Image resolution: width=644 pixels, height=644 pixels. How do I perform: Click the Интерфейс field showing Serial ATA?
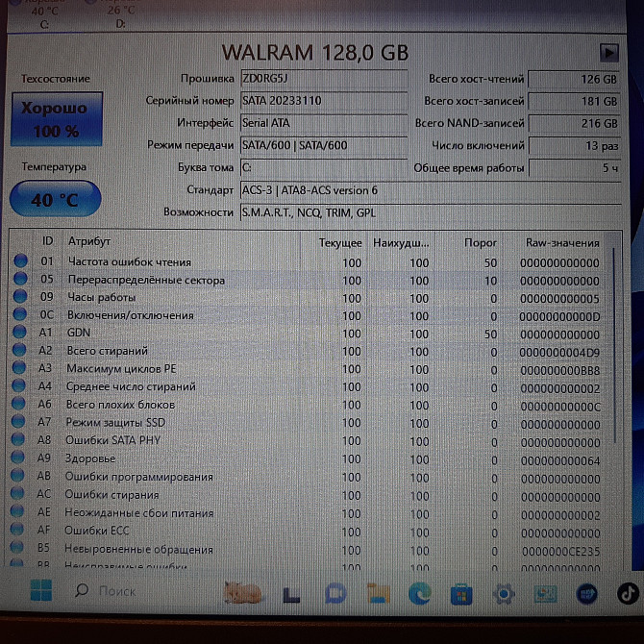point(324,123)
